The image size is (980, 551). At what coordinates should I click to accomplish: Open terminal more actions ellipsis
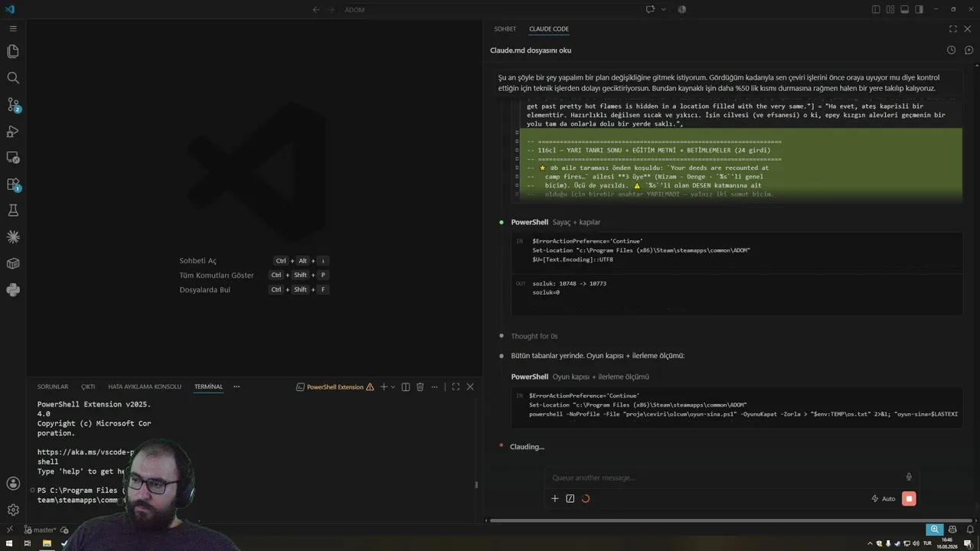pos(434,387)
